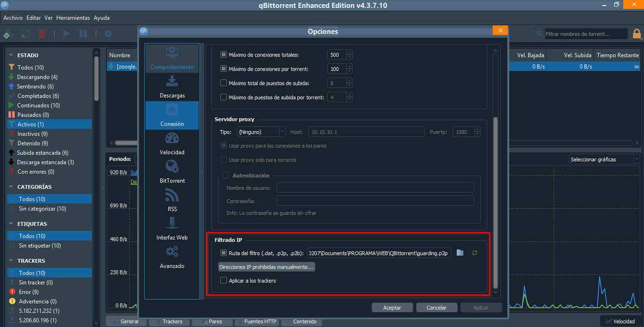Click the Cancelar button
644x327 pixels.
[437, 307]
